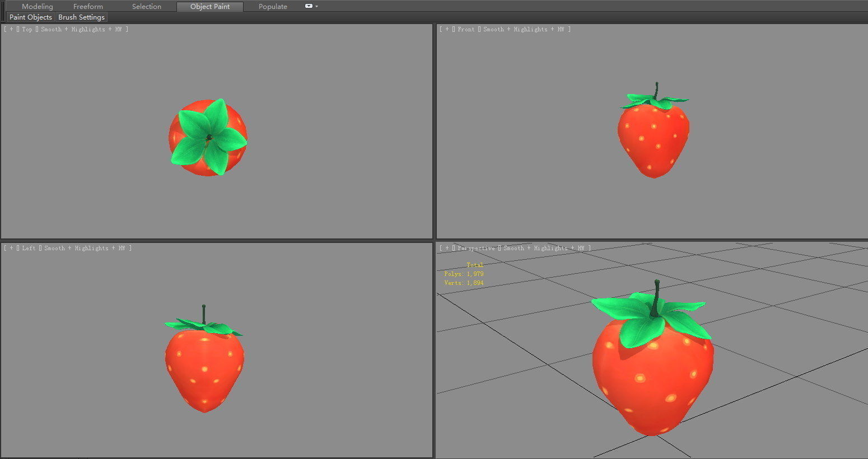Expand the Paint Objects panel
This screenshot has height=459, width=868.
31,17
